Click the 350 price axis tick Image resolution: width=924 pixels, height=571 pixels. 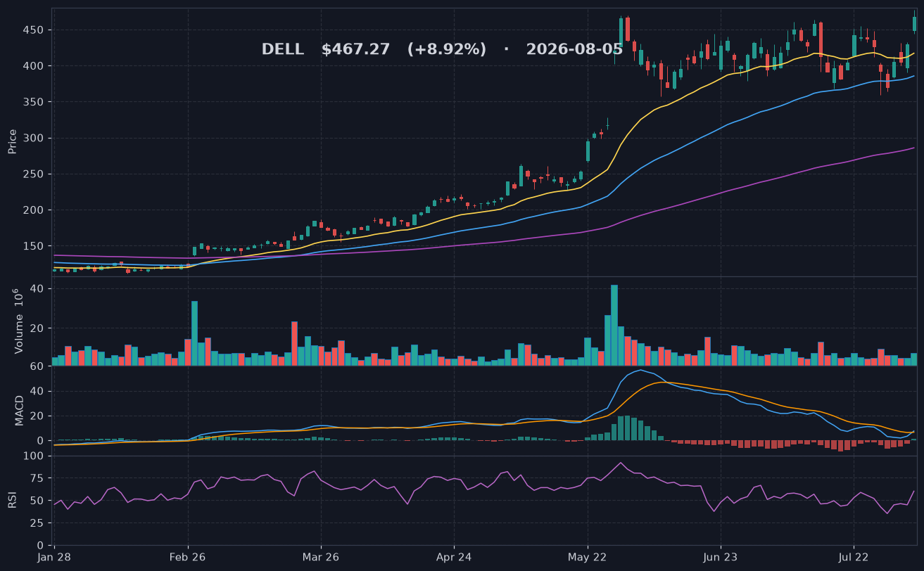pyautogui.click(x=34, y=102)
